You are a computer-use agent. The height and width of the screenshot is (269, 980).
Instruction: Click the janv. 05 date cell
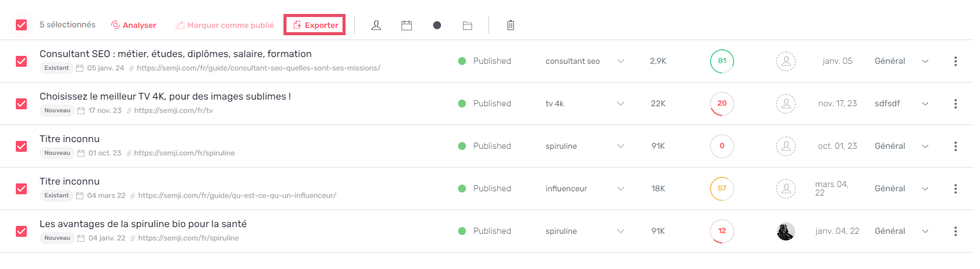[837, 61]
